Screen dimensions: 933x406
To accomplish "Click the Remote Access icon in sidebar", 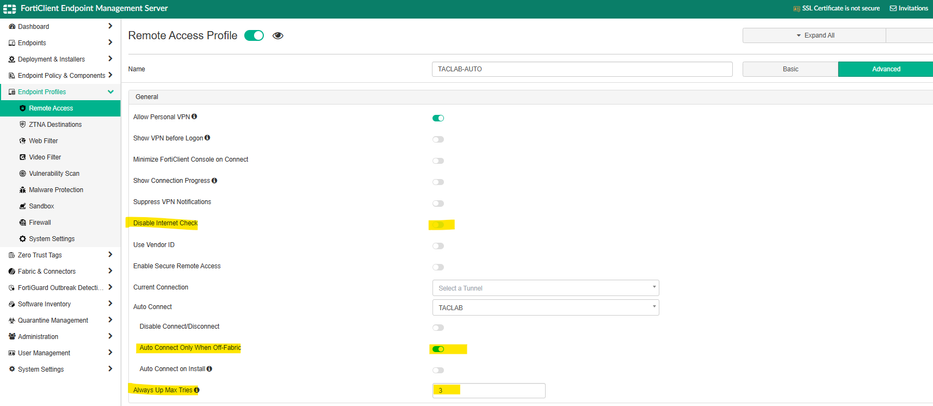I will (x=23, y=108).
